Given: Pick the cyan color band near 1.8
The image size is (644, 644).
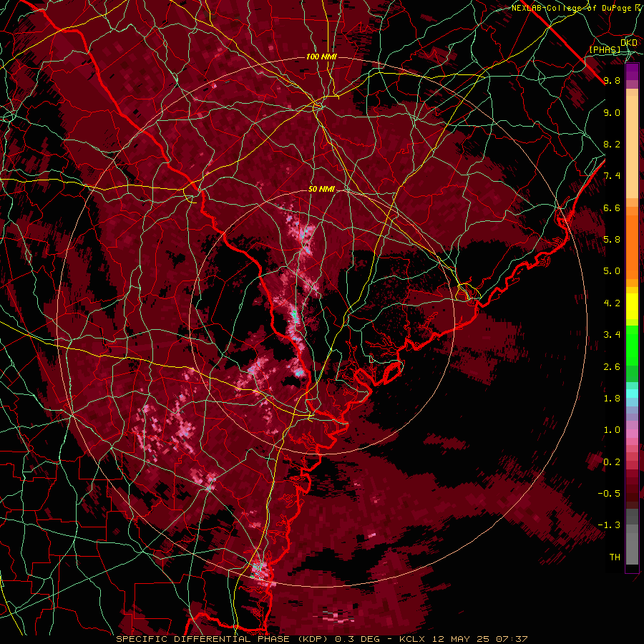Looking at the screenshot, I should [632, 394].
